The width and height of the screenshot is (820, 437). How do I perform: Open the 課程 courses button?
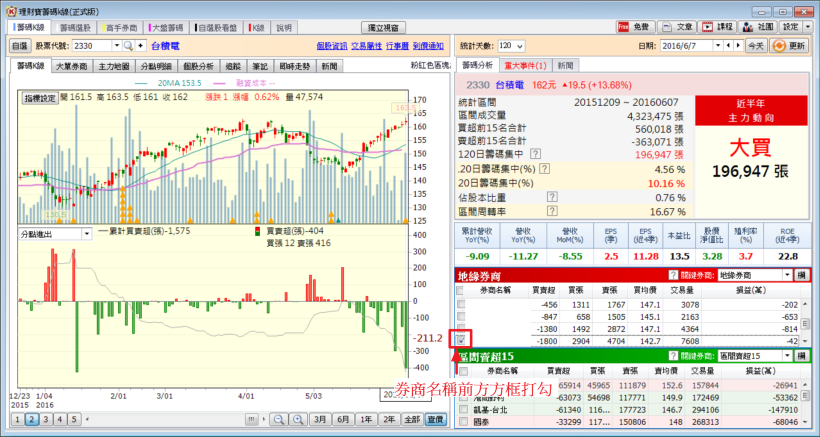719,27
